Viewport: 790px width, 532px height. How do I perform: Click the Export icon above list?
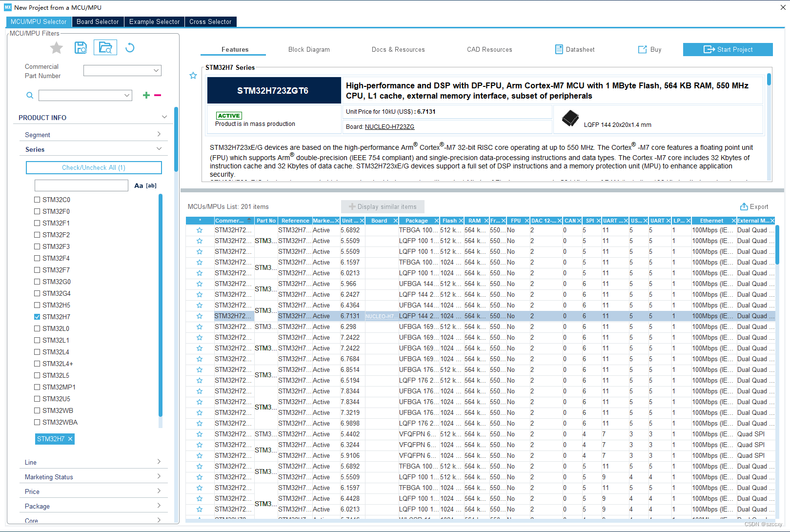tap(744, 206)
